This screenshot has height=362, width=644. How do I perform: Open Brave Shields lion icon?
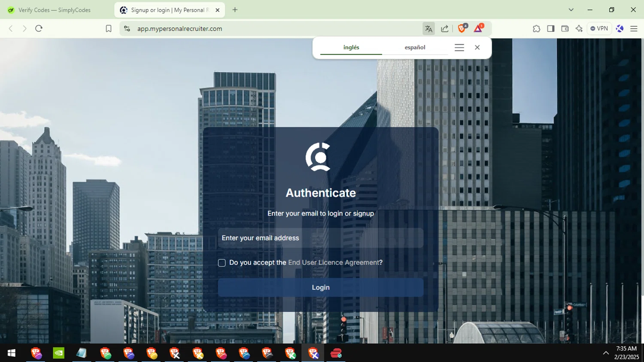tap(462, 28)
